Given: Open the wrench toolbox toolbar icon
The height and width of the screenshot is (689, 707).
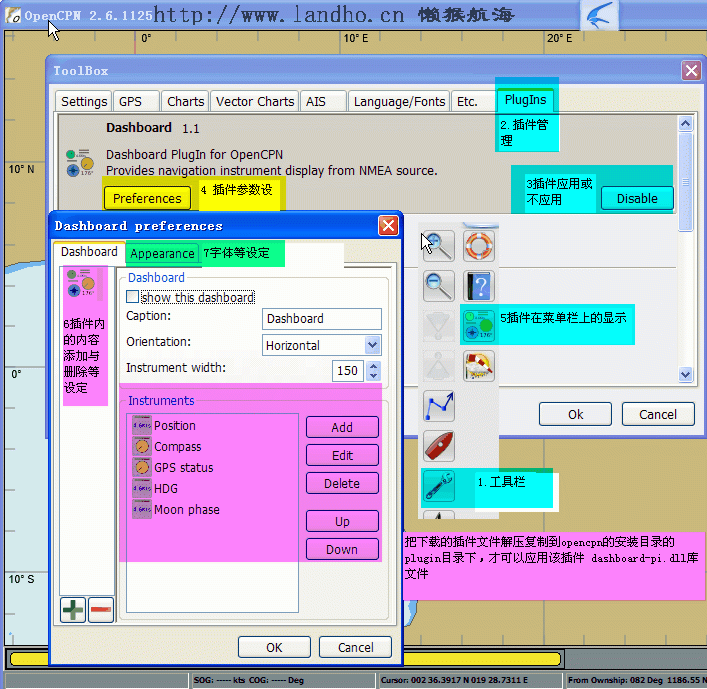Looking at the screenshot, I should [438, 486].
